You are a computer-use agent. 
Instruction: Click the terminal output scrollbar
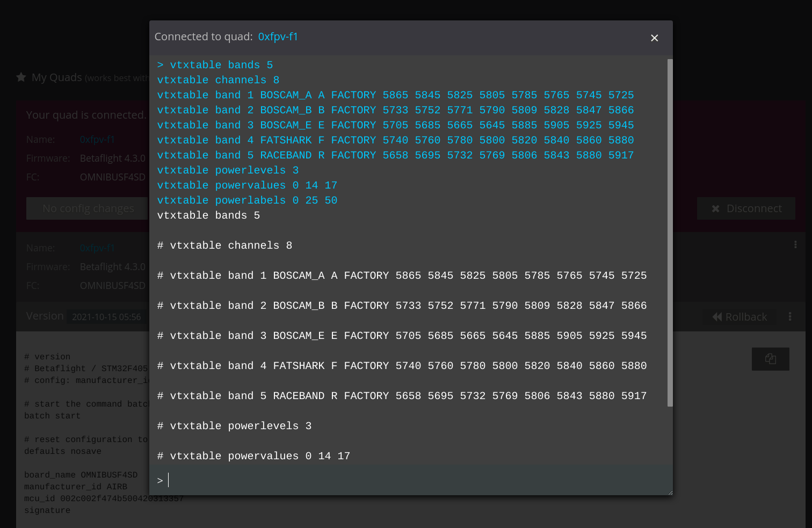point(670,233)
